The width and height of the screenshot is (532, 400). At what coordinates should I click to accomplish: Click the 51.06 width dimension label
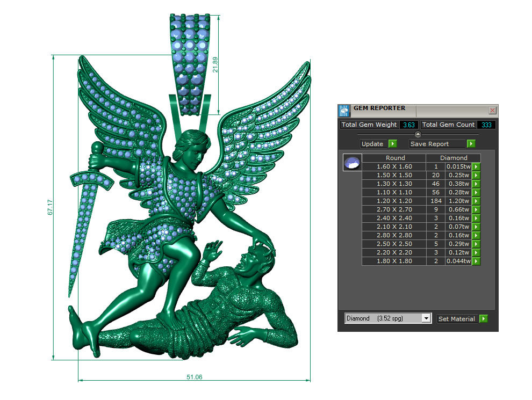pos(195,377)
